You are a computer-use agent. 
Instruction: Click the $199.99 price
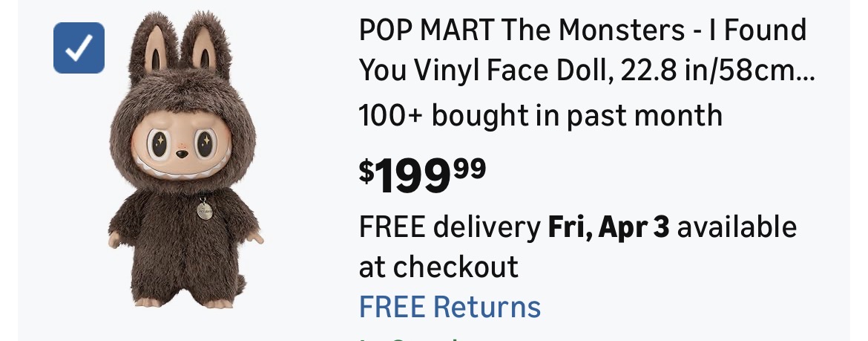point(423,173)
